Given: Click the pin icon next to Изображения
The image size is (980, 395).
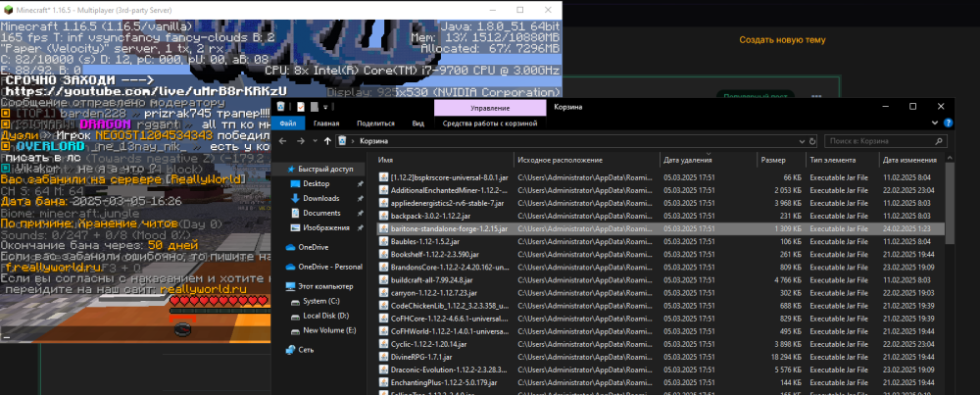Looking at the screenshot, I should tap(360, 227).
